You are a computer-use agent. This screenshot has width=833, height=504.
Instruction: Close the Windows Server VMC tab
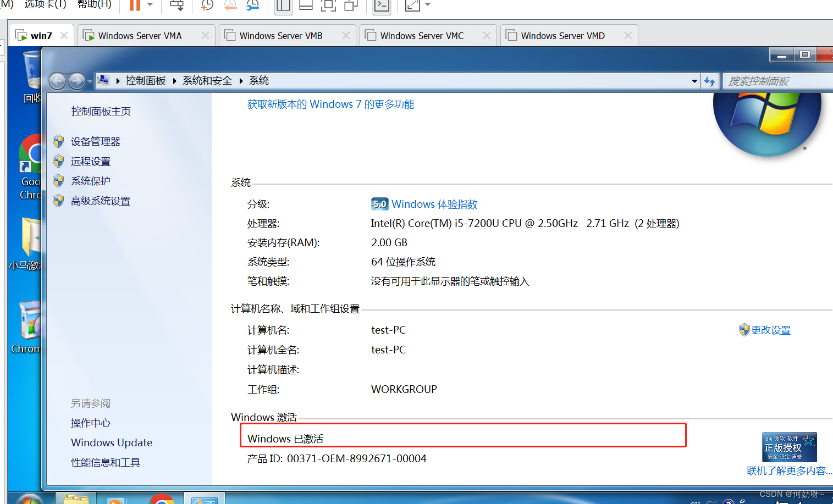487,35
